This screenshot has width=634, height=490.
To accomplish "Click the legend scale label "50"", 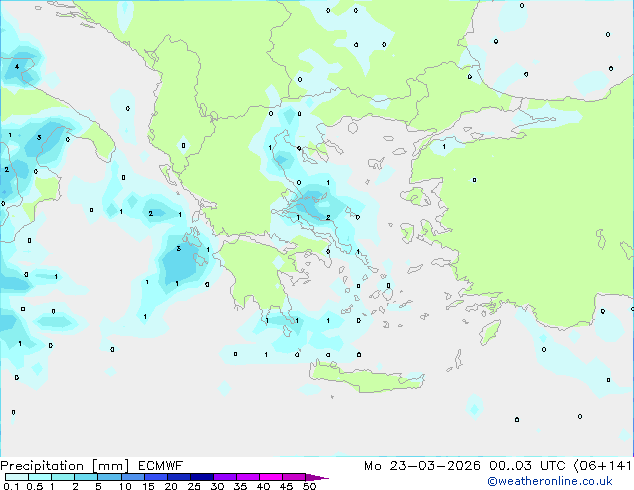I will coord(309,486).
